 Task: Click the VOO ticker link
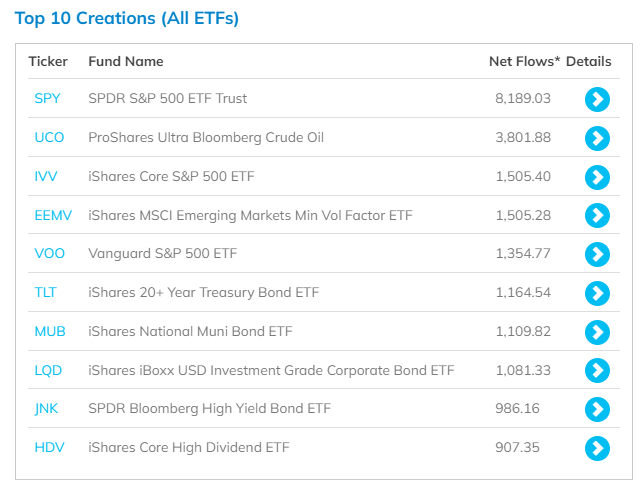tap(50, 253)
